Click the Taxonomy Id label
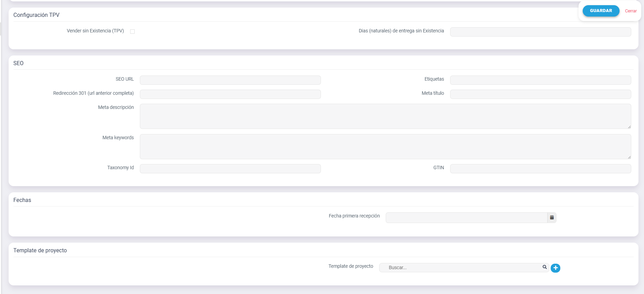Viewport: 644px width, 294px height. point(121,168)
